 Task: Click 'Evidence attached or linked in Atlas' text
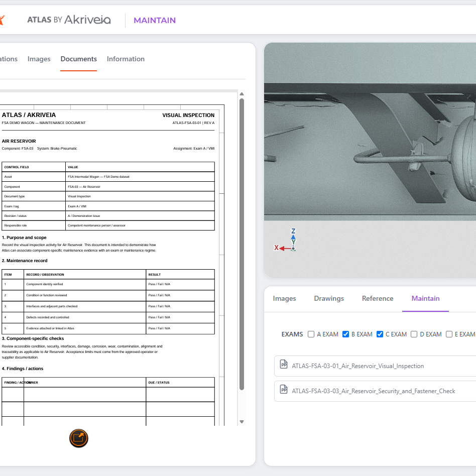(50, 328)
